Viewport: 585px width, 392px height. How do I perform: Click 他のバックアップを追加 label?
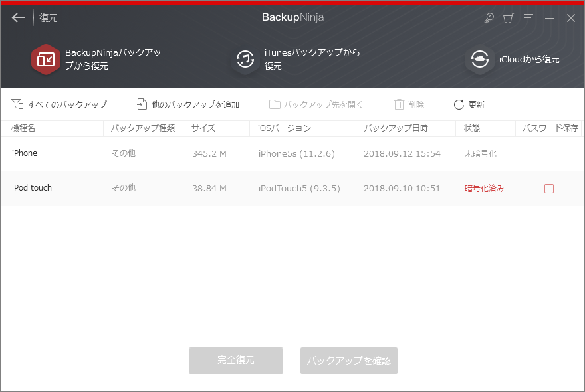pyautogui.click(x=195, y=105)
